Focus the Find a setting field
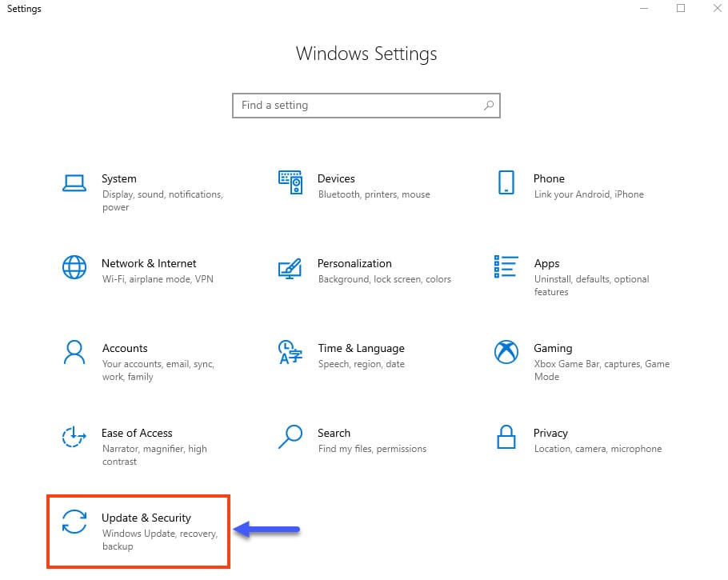728x580 pixels. (x=366, y=106)
